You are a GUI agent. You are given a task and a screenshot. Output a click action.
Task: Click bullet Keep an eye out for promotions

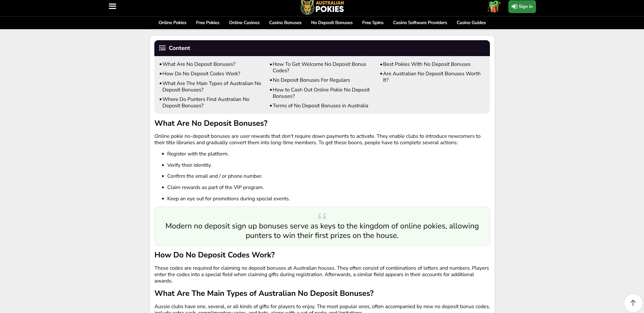coord(228,199)
